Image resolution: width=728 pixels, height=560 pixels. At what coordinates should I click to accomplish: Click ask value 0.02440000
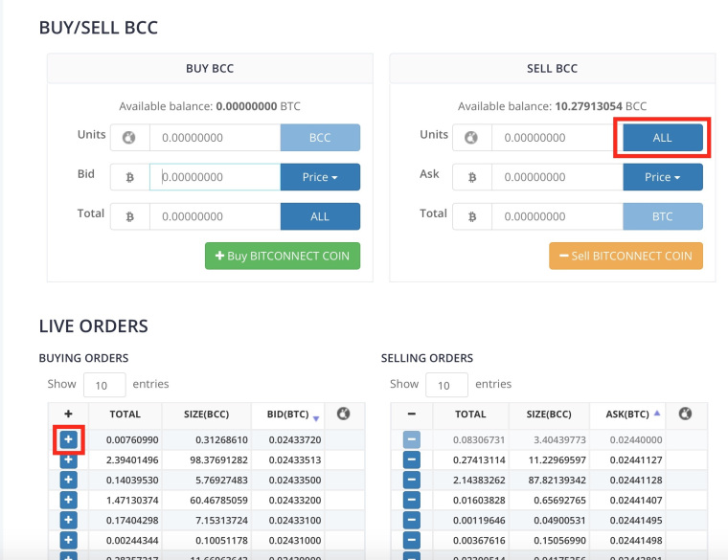(636, 439)
